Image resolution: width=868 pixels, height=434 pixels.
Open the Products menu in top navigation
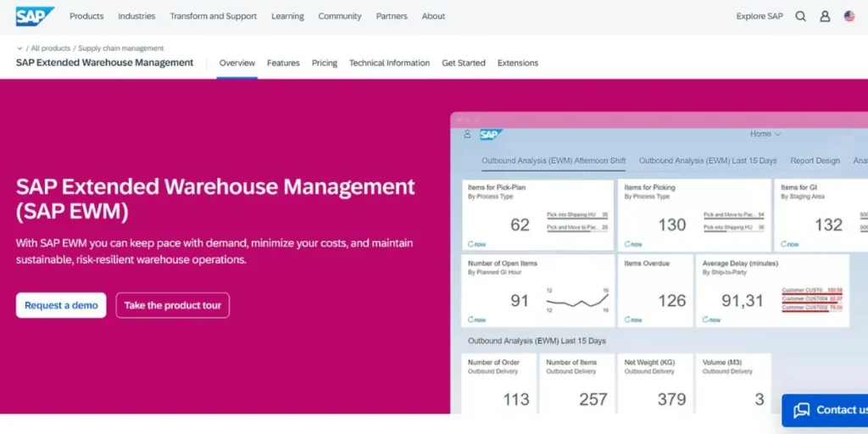coord(86,16)
